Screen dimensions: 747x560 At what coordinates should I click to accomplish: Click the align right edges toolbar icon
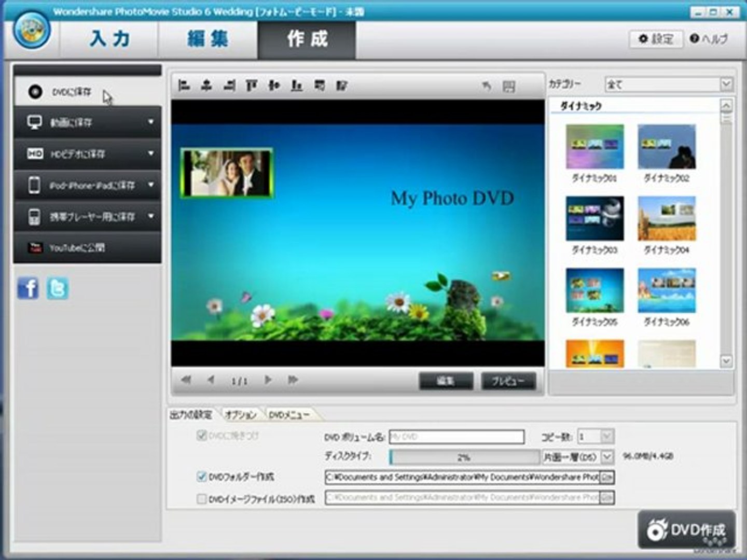pyautogui.click(x=229, y=86)
